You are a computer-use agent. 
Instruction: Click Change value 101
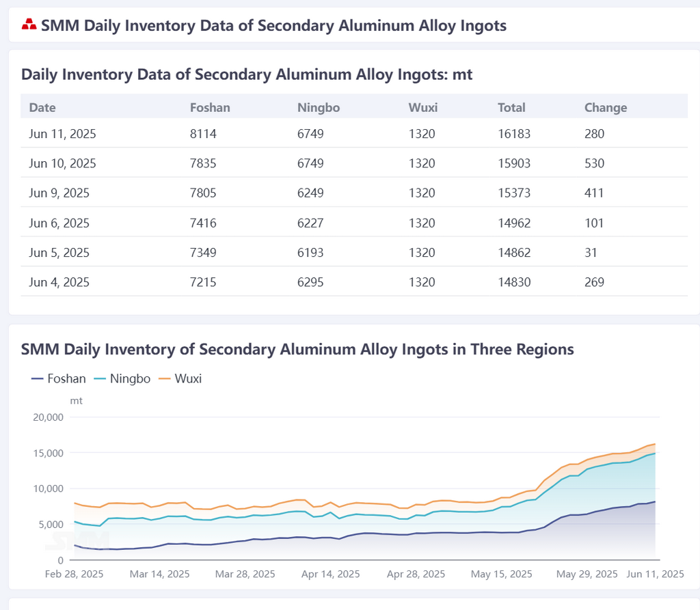coord(594,223)
